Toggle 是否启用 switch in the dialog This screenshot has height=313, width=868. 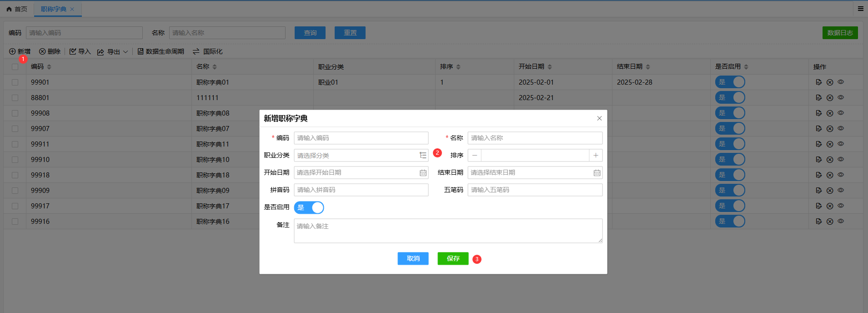[x=309, y=207]
